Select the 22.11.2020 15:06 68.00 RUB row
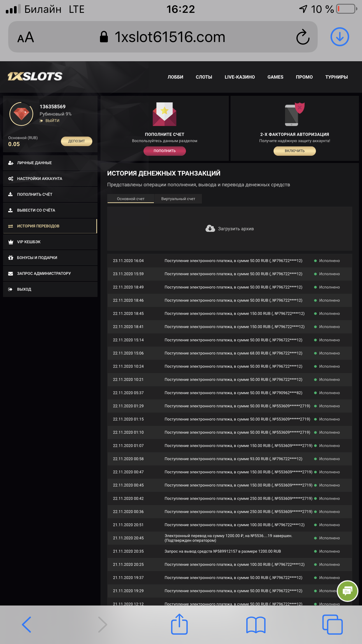The width and height of the screenshot is (362, 644). point(230,353)
